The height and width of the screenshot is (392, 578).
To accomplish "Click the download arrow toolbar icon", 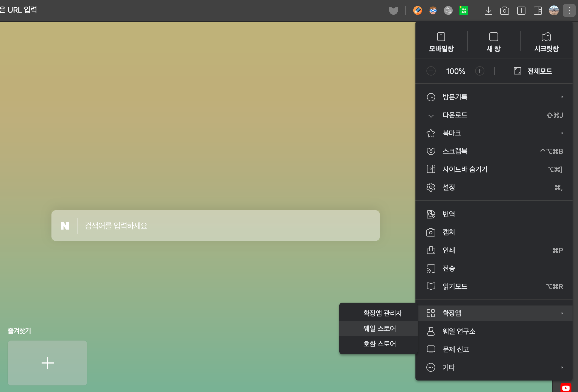I will [488, 11].
